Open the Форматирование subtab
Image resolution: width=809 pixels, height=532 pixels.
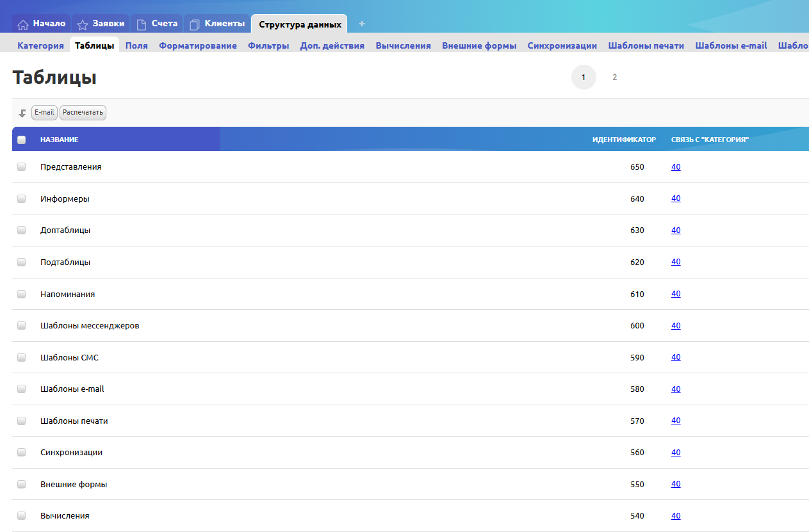(x=198, y=45)
